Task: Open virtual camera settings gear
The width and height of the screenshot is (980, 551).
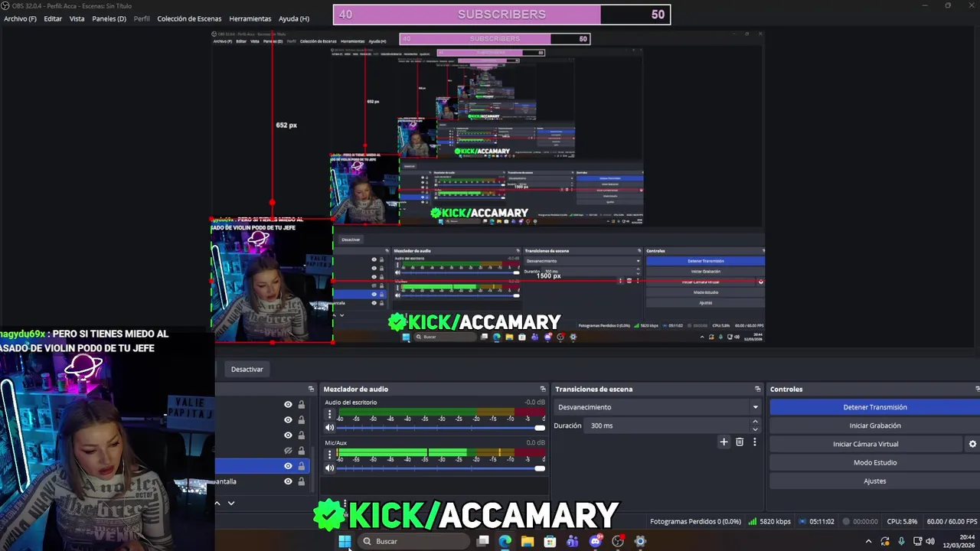Action: point(972,444)
